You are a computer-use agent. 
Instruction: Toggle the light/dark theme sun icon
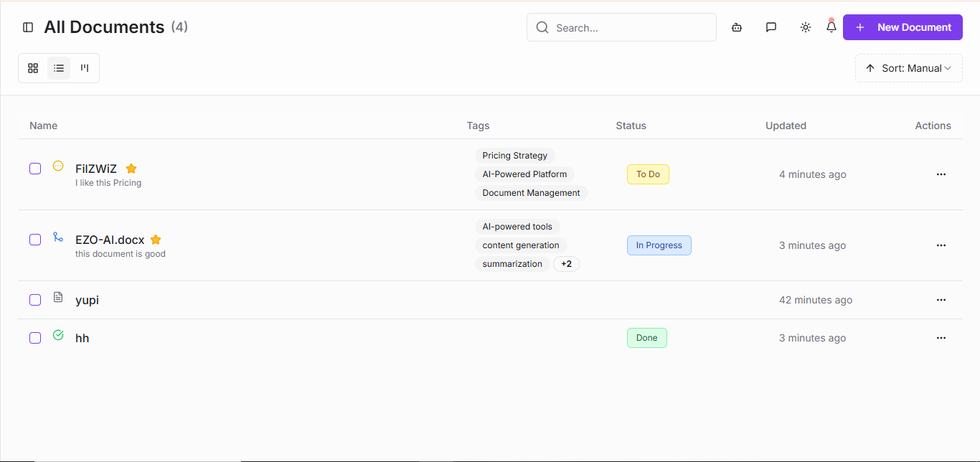(x=806, y=27)
